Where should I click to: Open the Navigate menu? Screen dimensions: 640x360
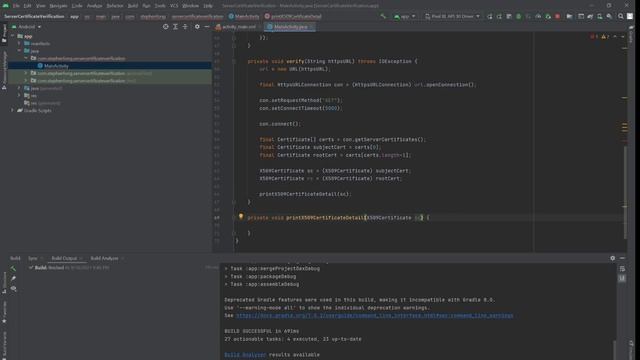click(x=58, y=6)
